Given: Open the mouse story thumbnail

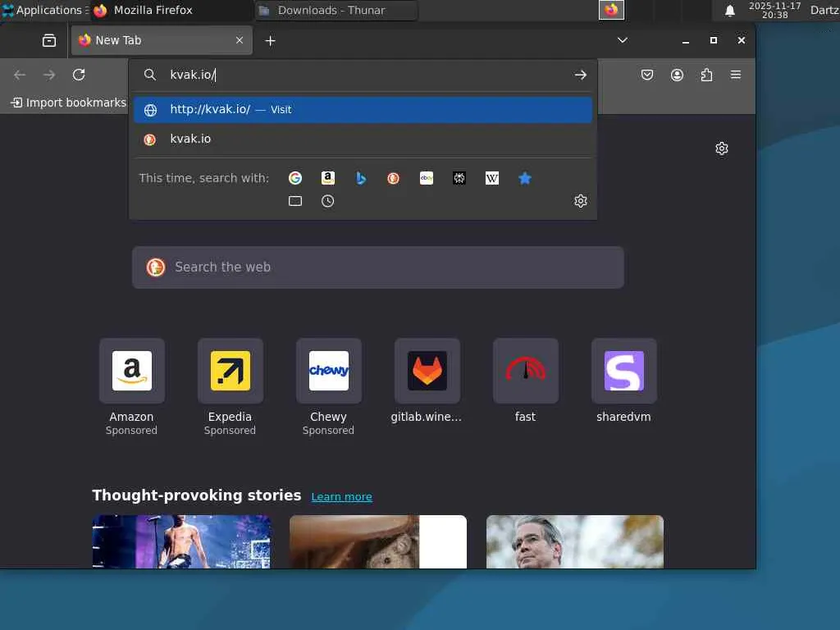Looking at the screenshot, I should click(378, 541).
